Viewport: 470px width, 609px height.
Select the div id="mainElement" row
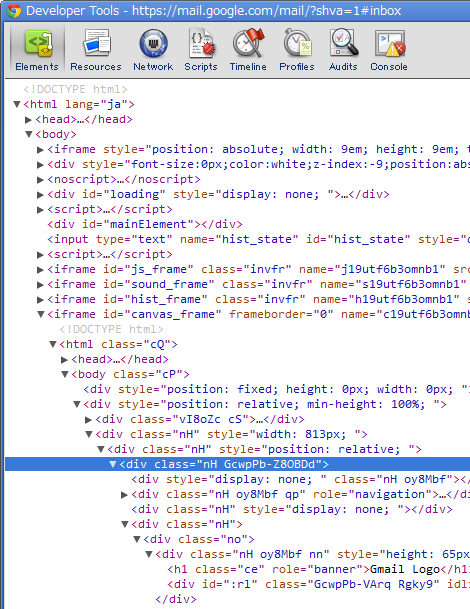(145, 224)
